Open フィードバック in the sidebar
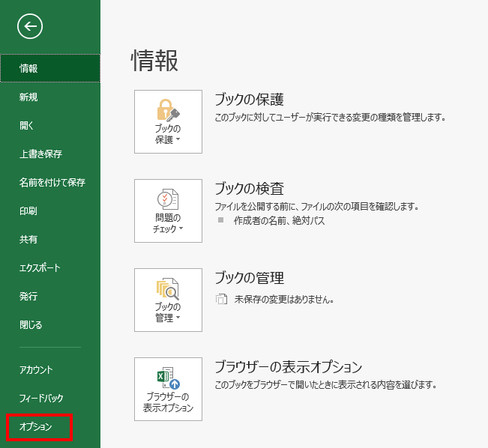 click(50, 398)
